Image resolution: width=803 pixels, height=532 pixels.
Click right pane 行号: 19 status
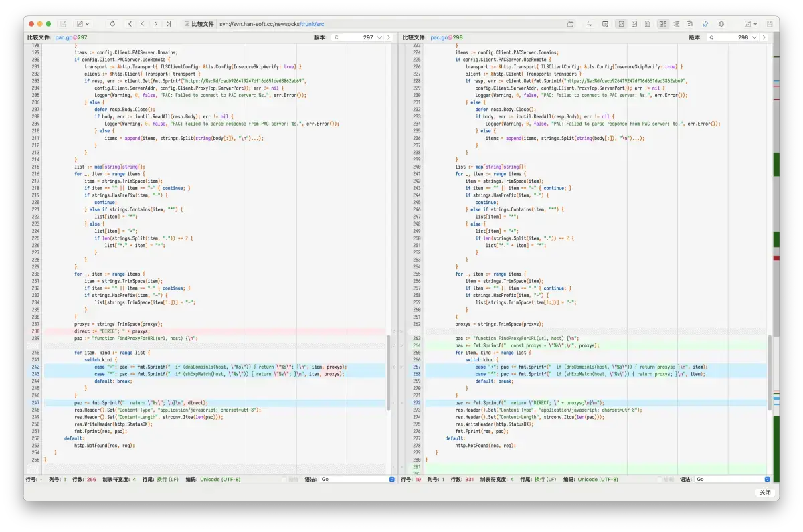tap(410, 479)
